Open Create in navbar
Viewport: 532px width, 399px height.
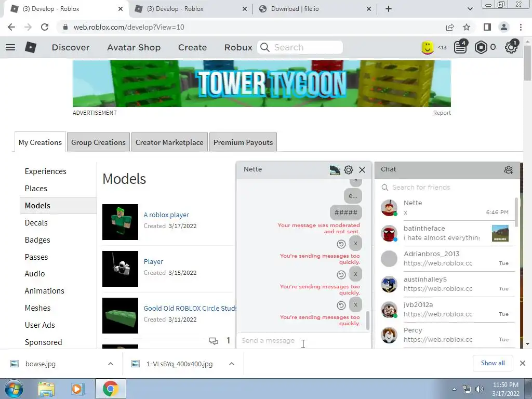(x=192, y=47)
